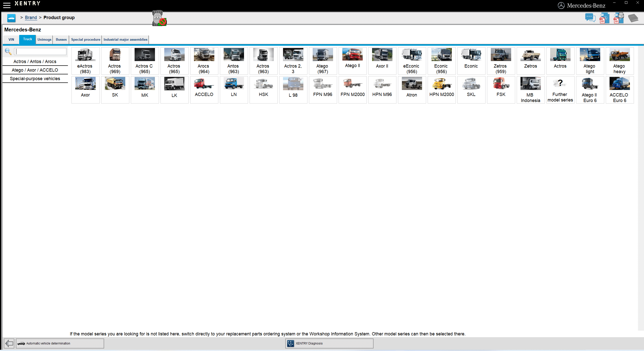Viewport: 644px width, 351px height.
Task: Select the Axor truck thumbnail
Action: click(85, 90)
